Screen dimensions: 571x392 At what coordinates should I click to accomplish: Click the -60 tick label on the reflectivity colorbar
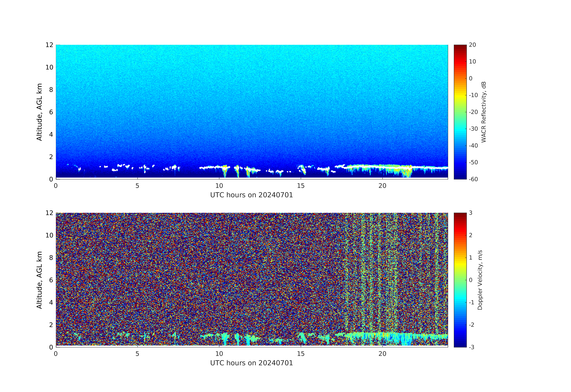[473, 179]
